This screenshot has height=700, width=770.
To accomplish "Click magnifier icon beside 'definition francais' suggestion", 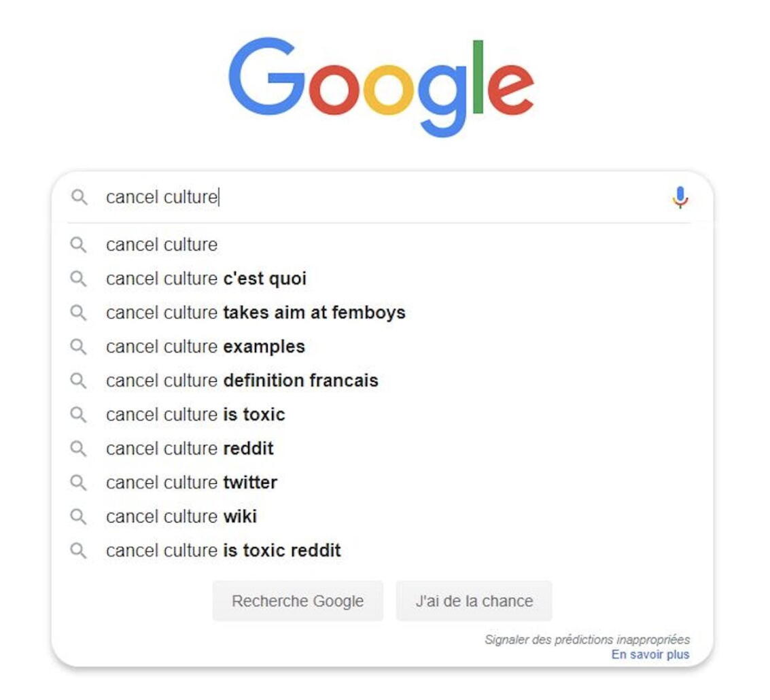I will click(x=79, y=381).
